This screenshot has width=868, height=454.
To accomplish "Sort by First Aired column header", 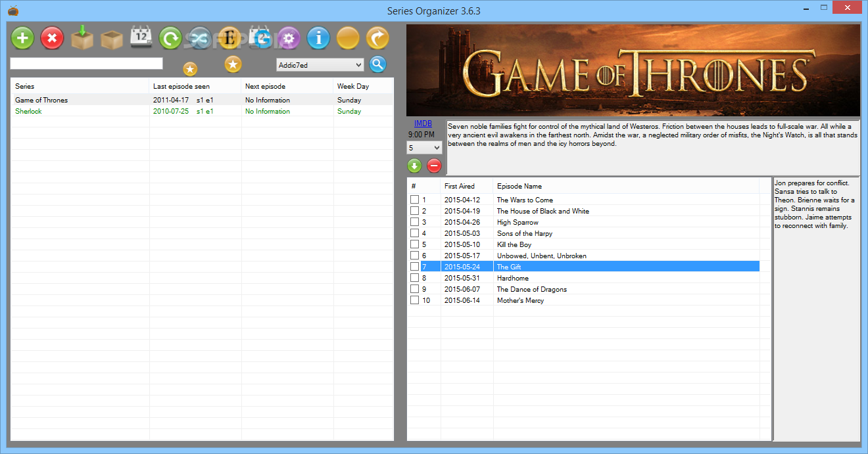I will click(x=467, y=186).
